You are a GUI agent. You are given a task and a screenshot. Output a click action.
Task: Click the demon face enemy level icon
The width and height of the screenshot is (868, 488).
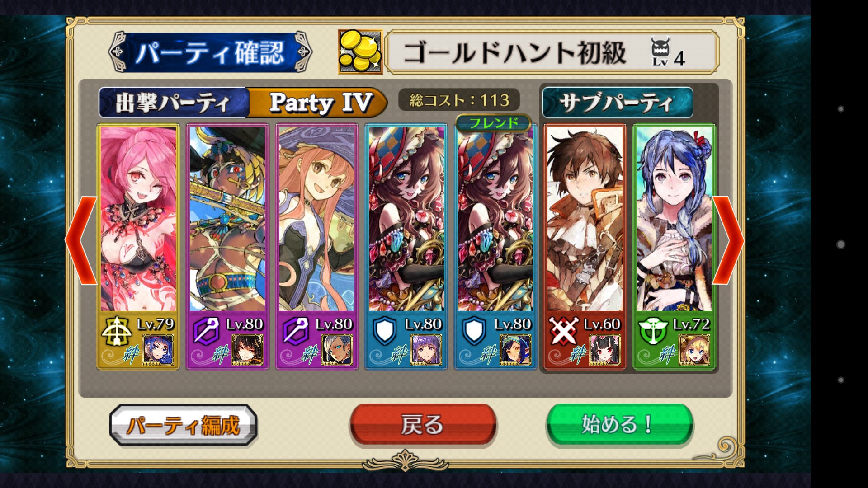660,51
